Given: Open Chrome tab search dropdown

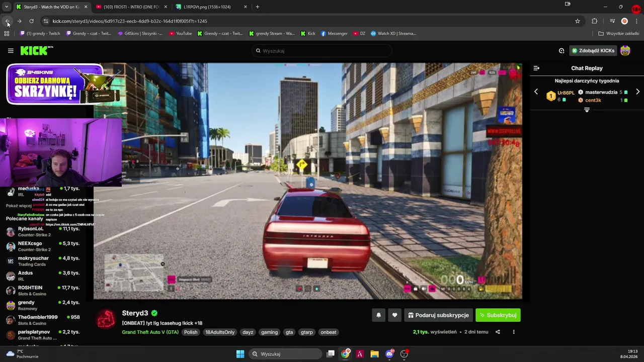Looking at the screenshot, I should [6, 7].
